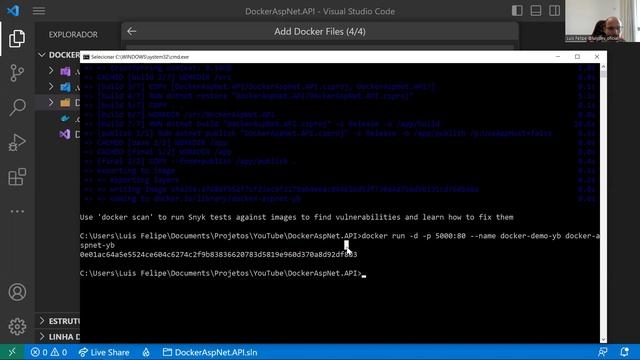
Task: Open the Accounts menu
Action: click(17, 292)
